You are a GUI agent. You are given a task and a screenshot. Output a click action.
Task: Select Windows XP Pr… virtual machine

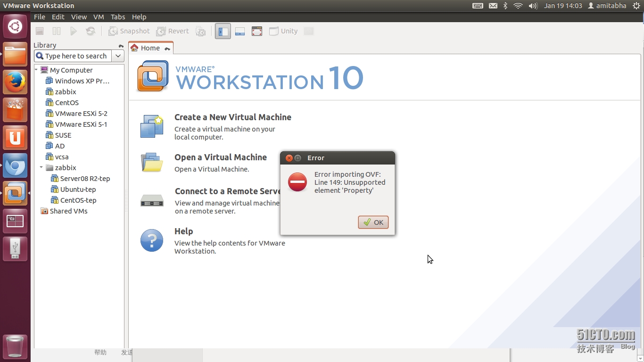[x=77, y=81]
